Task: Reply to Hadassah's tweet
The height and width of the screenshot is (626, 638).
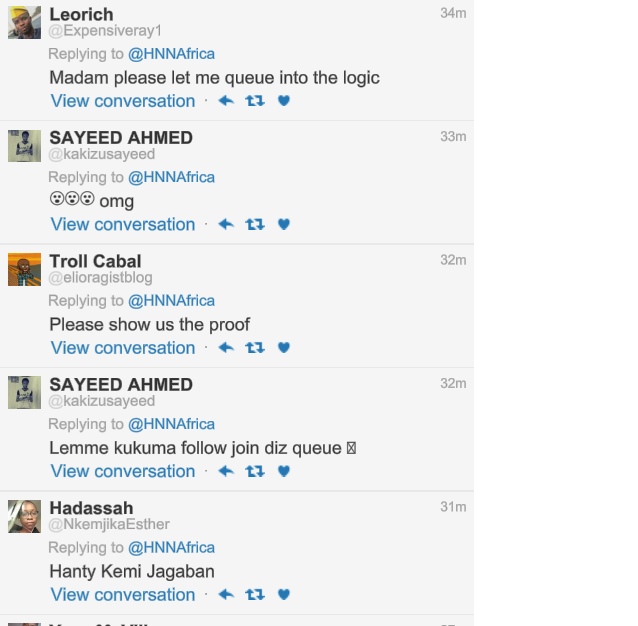Action: pyautogui.click(x=226, y=595)
